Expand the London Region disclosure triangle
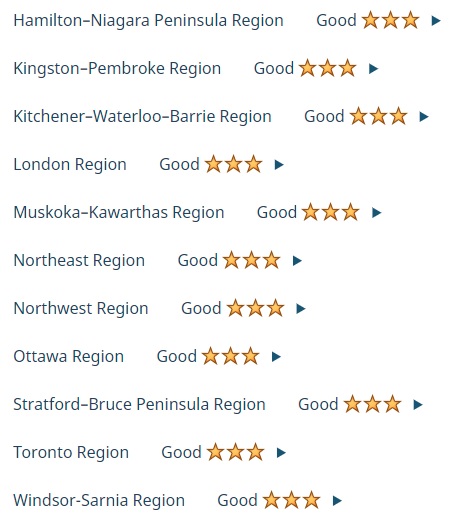 pos(279,164)
